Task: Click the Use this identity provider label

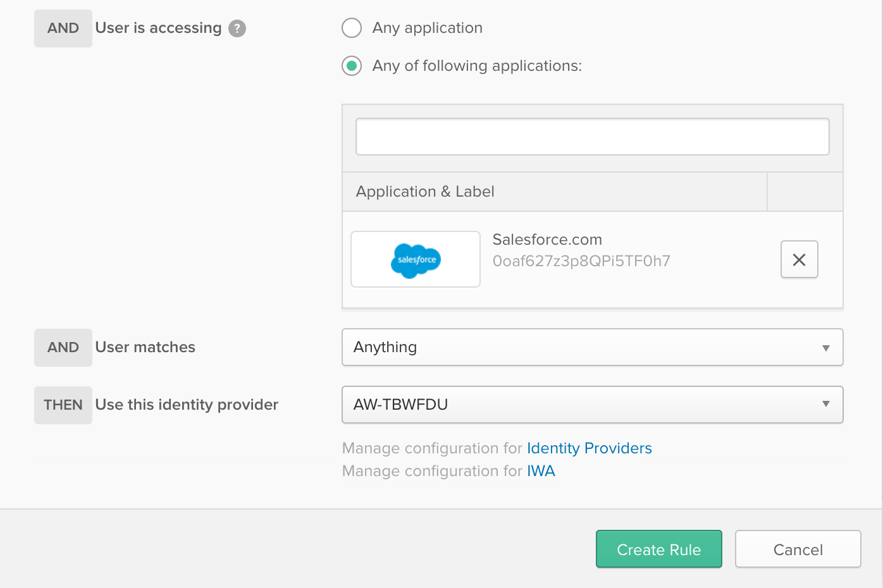Action: [187, 405]
